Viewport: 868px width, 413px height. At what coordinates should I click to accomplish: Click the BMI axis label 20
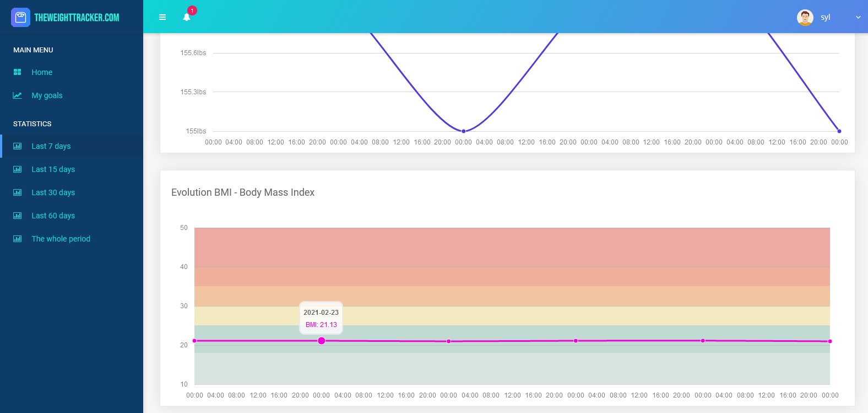[184, 345]
